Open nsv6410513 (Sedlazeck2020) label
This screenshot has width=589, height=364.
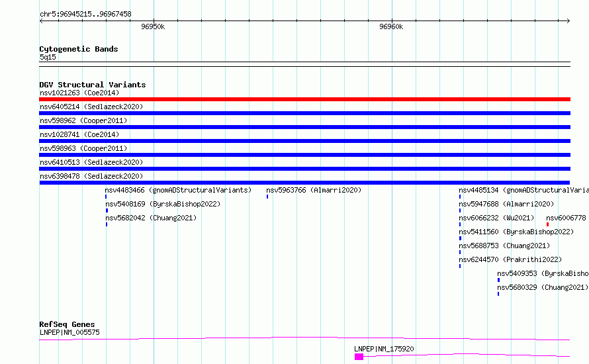(91, 162)
